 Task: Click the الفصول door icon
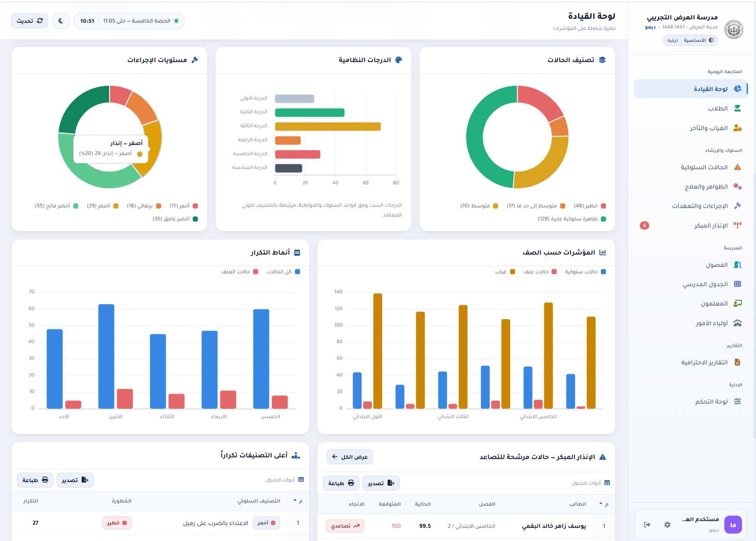point(737,264)
